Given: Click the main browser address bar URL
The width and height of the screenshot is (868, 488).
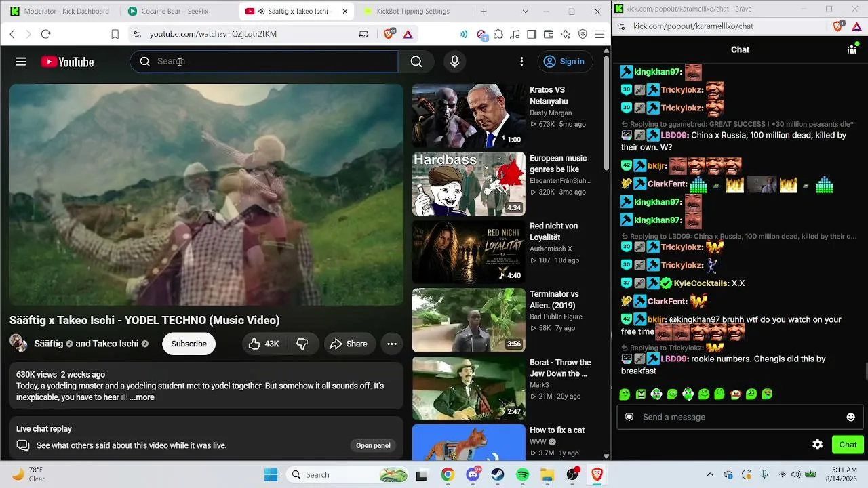Looking at the screenshot, I should point(213,34).
